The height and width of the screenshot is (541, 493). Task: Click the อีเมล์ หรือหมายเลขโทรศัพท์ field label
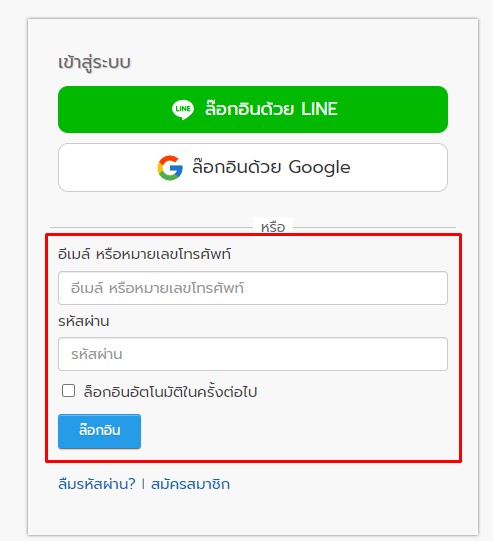pyautogui.click(x=145, y=254)
